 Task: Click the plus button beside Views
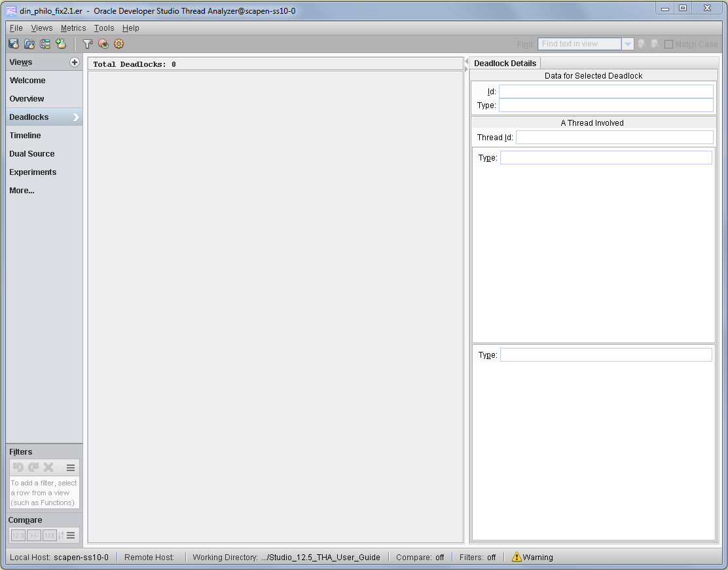click(74, 62)
